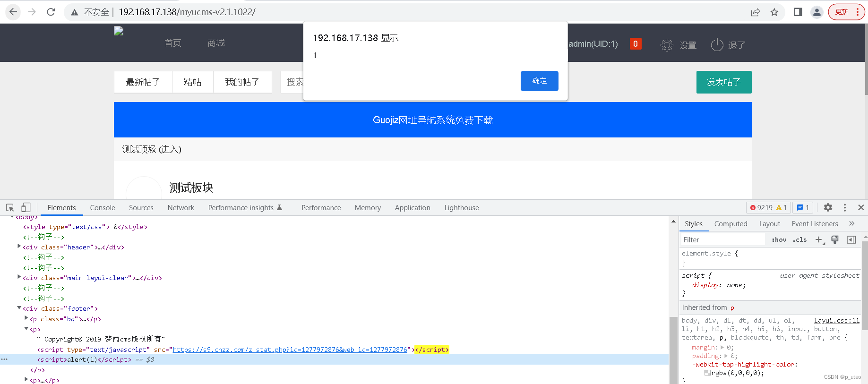Viewport: 868px width, 384px height.
Task: Expand the last collapsed p node
Action: [x=26, y=379]
